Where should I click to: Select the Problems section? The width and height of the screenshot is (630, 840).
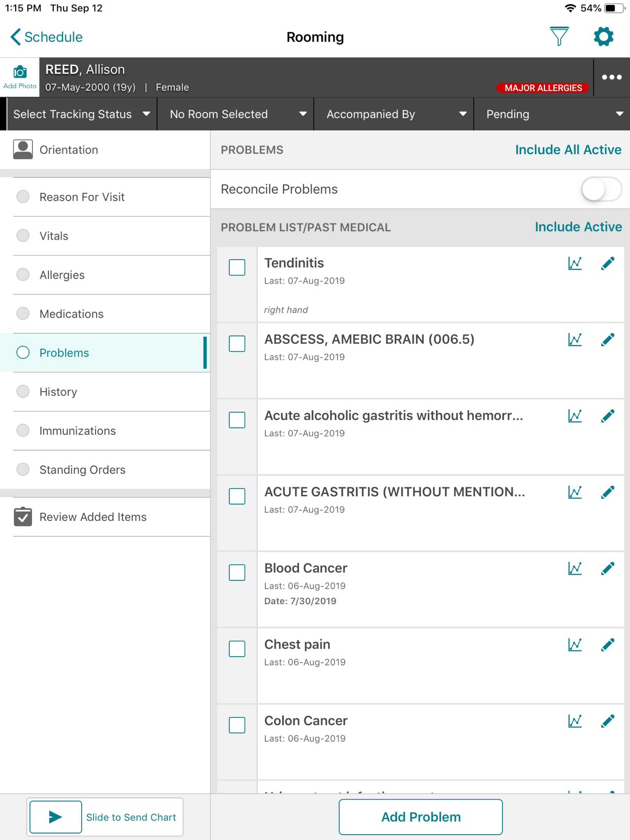click(105, 353)
